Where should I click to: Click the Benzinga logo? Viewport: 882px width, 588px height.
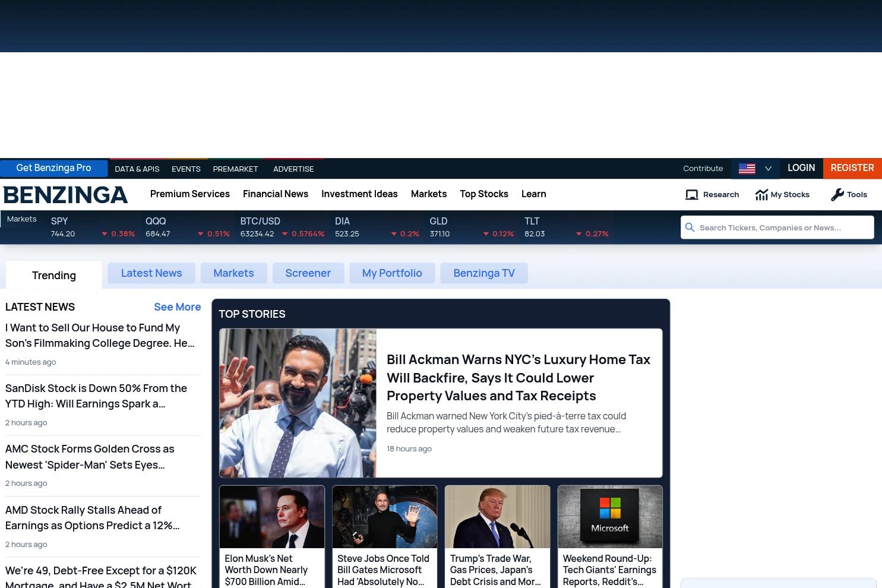pos(65,195)
